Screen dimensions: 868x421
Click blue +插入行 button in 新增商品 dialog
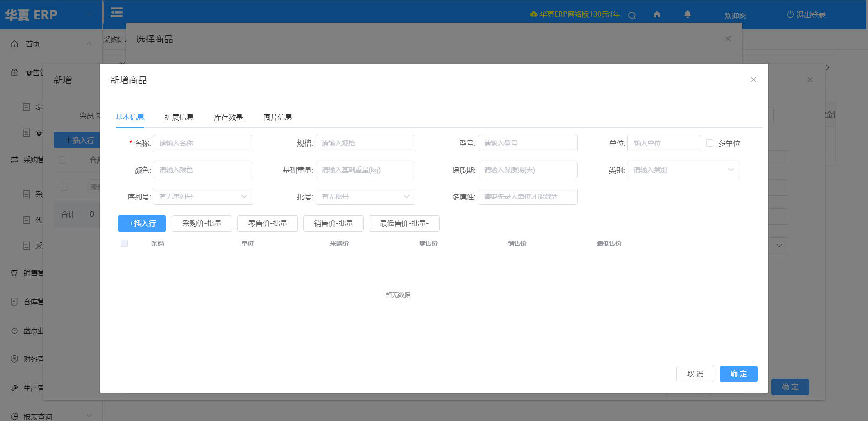(x=142, y=223)
